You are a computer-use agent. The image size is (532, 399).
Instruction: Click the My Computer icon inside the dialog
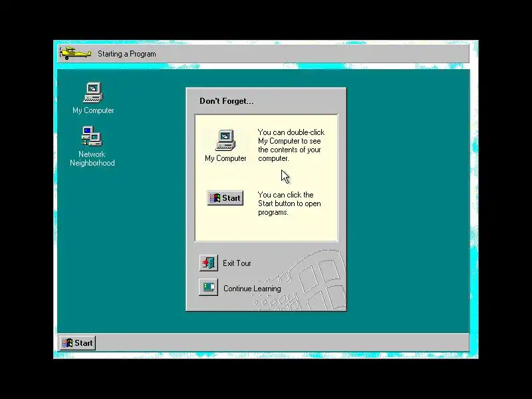[225, 140]
